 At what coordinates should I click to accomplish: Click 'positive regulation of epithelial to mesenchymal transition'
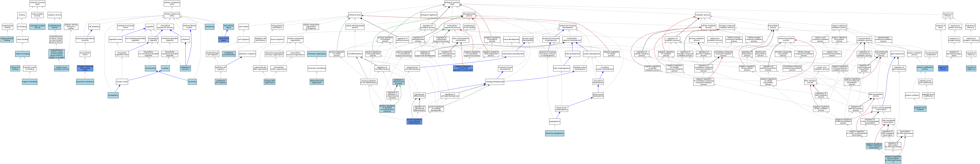coord(387,109)
